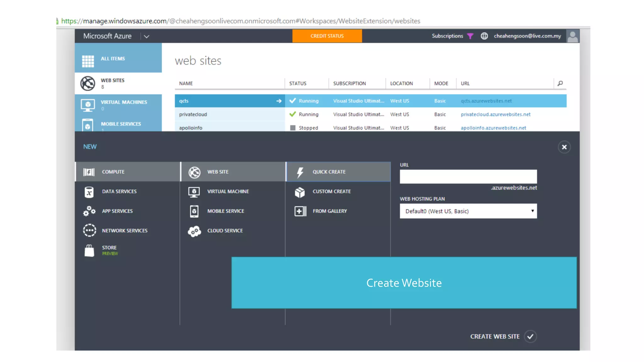Click the Microsoft Azure logo text
The image size is (644, 362).
pos(107,36)
